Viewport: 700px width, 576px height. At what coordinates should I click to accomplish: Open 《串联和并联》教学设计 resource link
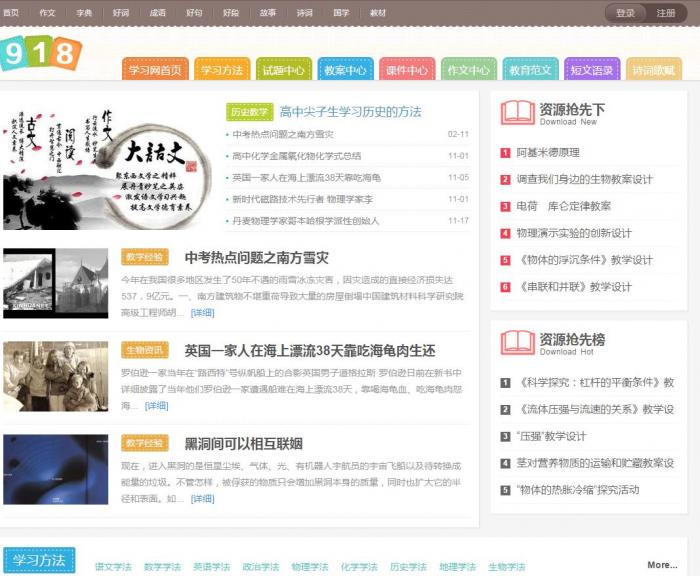click(574, 286)
